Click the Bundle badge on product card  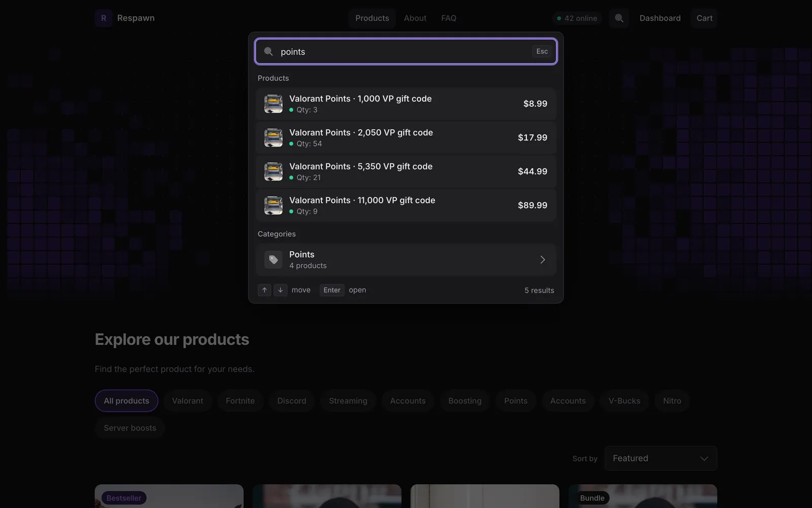[592, 498]
